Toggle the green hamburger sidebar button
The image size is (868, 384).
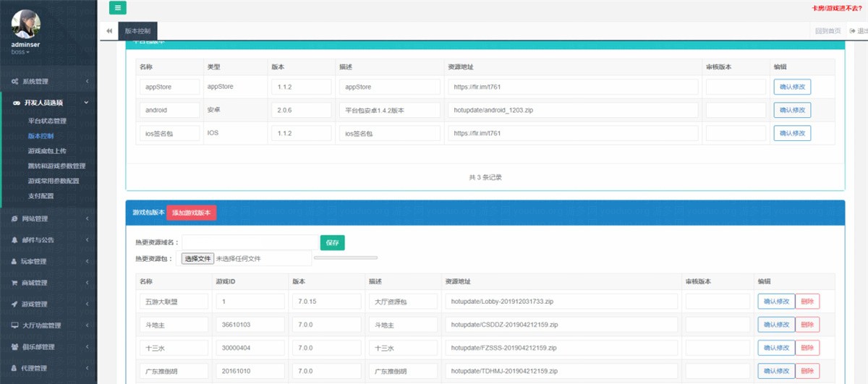117,8
